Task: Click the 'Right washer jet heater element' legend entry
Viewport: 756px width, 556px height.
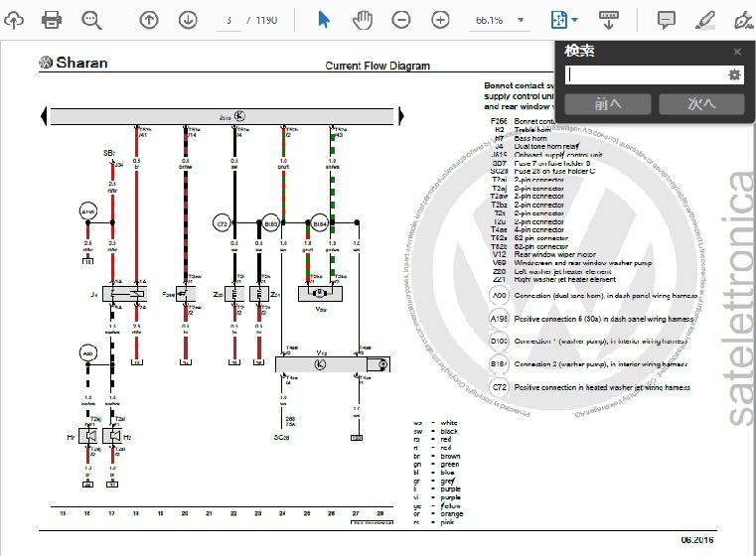Action: click(564, 279)
